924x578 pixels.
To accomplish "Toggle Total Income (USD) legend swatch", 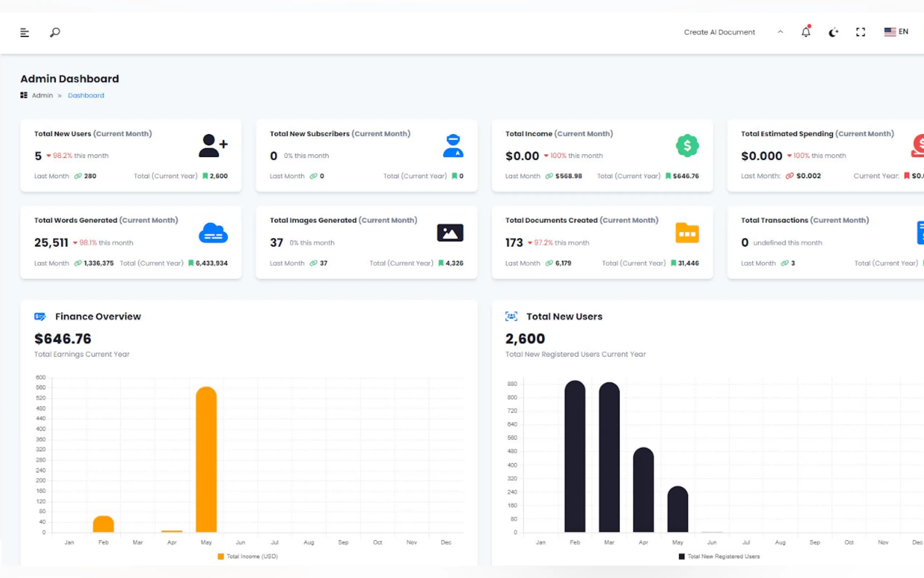I will coord(221,556).
